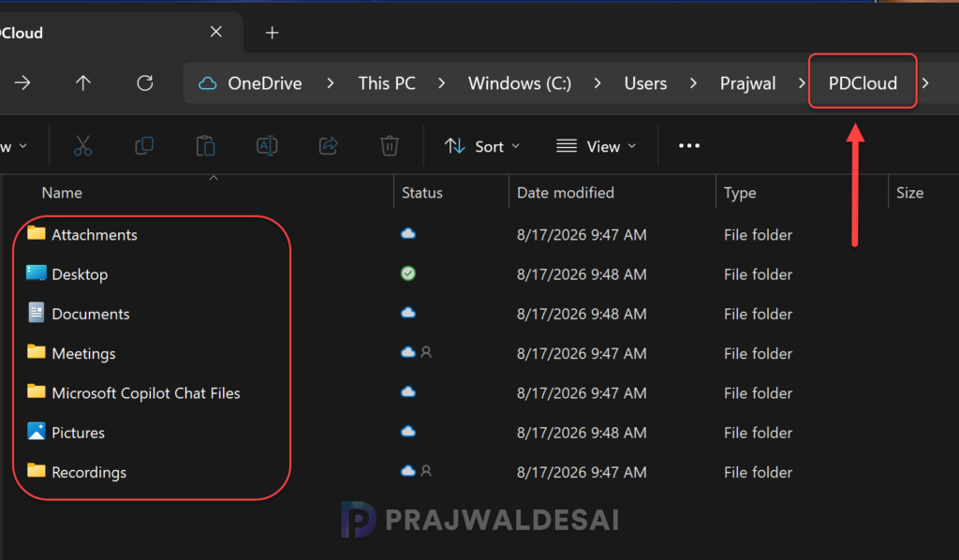
Task: Sort by Date modified column header
Action: pyautogui.click(x=565, y=193)
